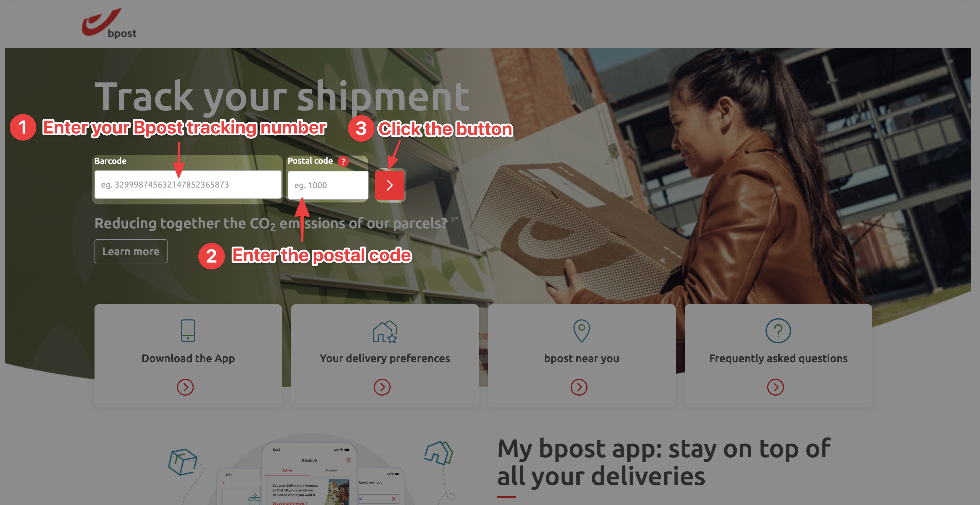Click the phone icon above Download the App
980x505 pixels.
click(188, 330)
